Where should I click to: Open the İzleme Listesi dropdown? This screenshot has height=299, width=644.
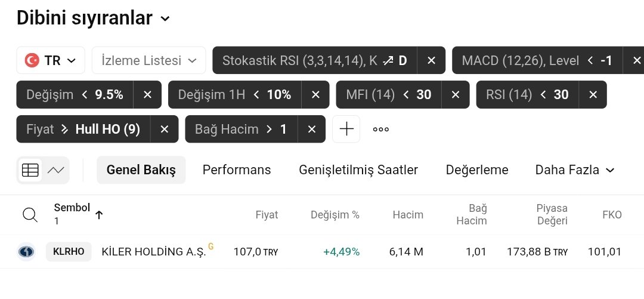click(x=149, y=60)
